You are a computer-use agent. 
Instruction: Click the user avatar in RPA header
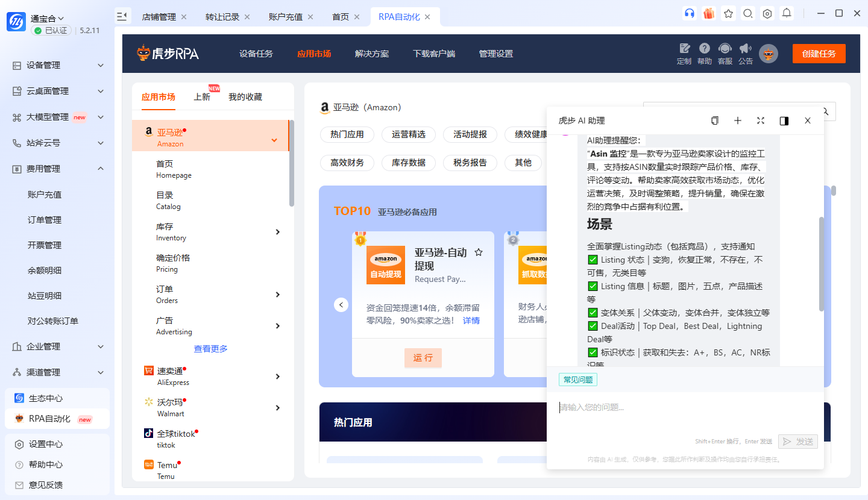click(x=769, y=54)
